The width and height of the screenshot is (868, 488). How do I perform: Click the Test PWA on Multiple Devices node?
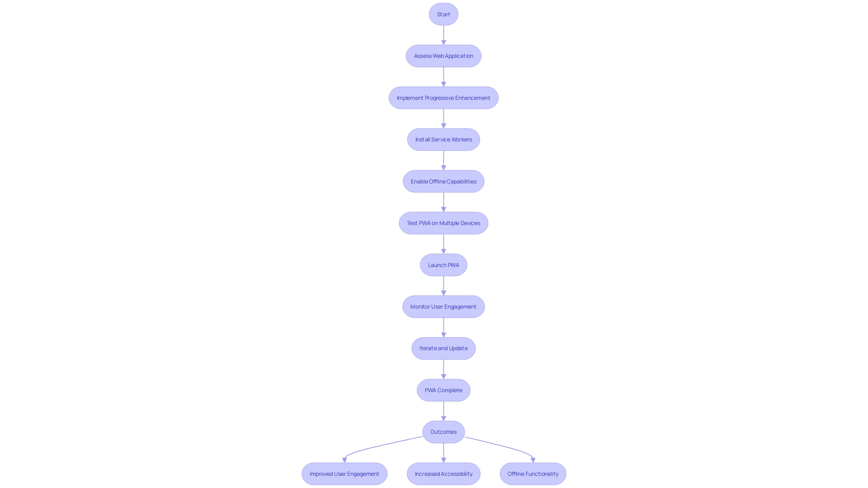[443, 222]
